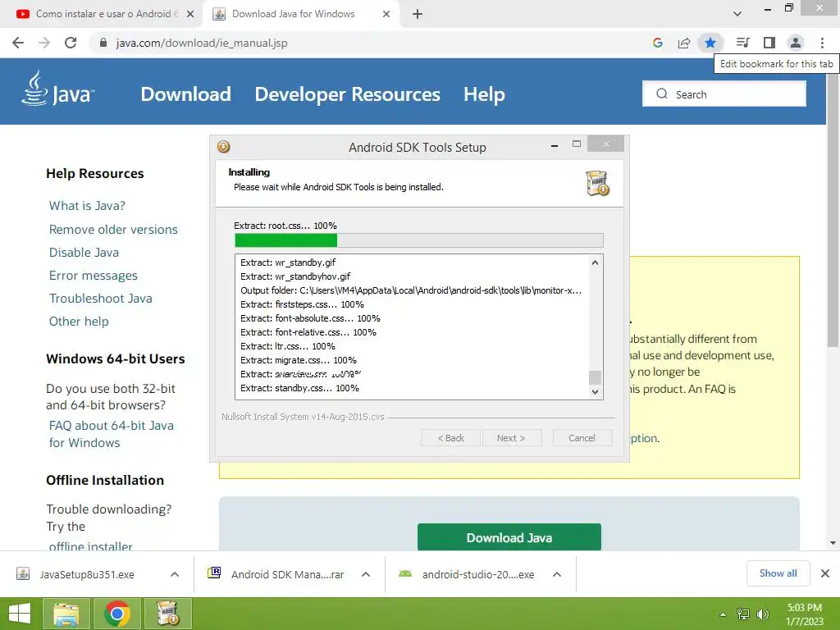Click the NSIS installer box icon in dialog header
This screenshot has width=840, height=630.
[x=597, y=183]
